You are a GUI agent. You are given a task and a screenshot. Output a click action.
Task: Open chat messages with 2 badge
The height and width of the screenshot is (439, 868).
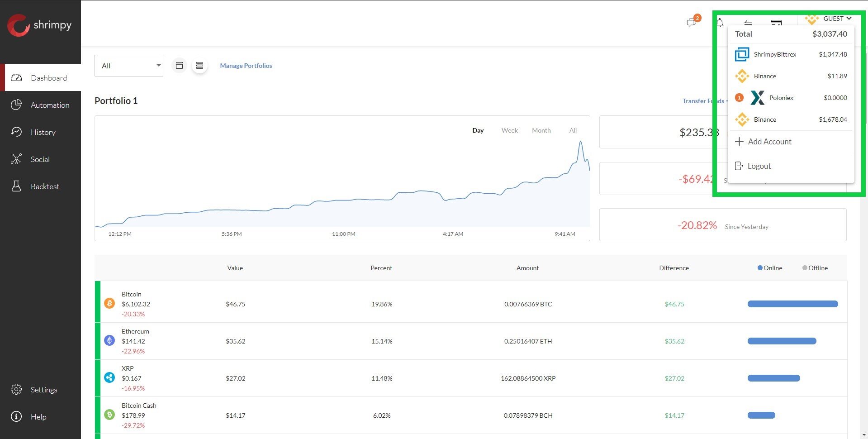(x=693, y=21)
